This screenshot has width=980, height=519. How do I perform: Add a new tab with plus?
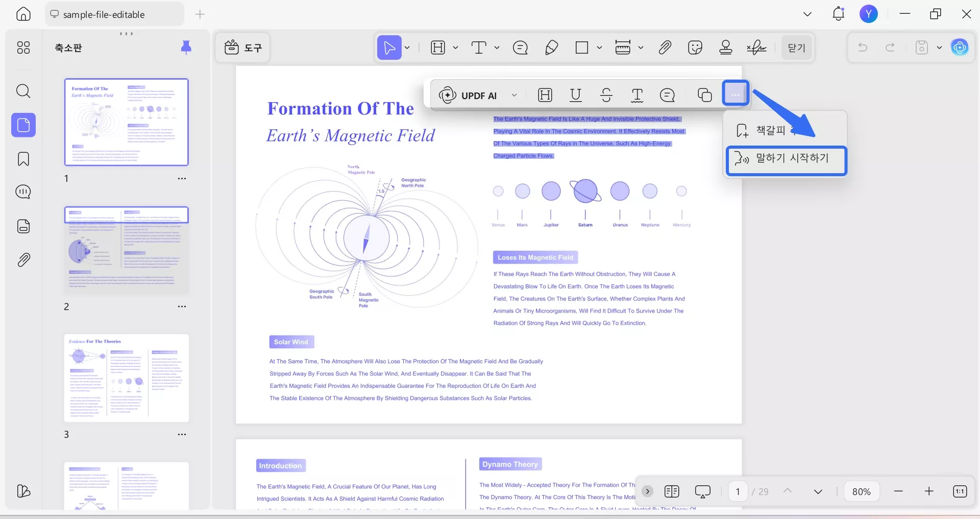pyautogui.click(x=200, y=14)
